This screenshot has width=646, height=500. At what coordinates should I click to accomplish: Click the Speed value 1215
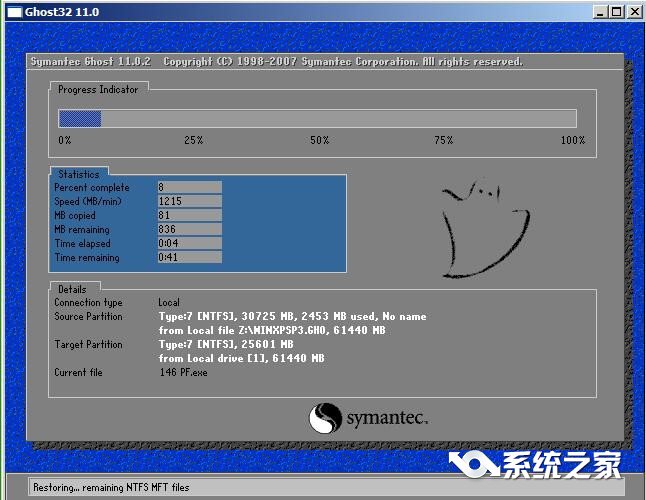pyautogui.click(x=190, y=201)
